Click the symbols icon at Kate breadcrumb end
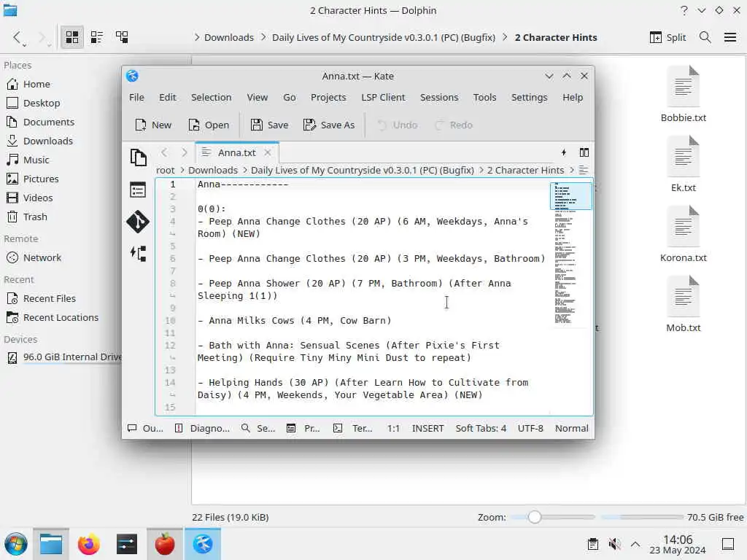Image resolution: width=747 pixels, height=560 pixels. [x=583, y=170]
